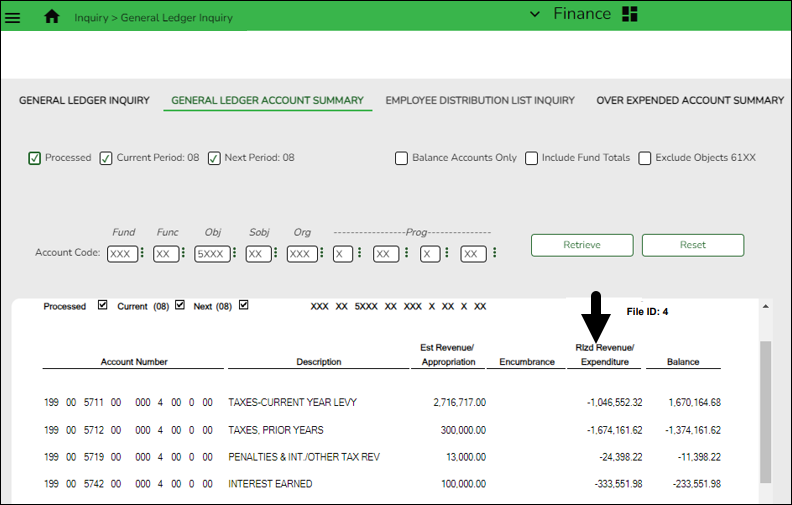Focus the Fund account code field

(122, 254)
